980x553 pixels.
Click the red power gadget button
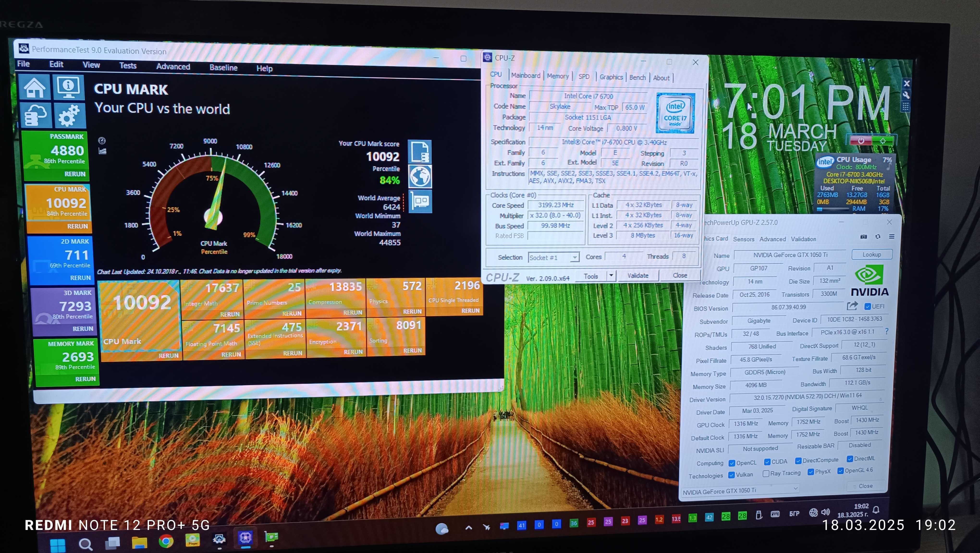861,140
